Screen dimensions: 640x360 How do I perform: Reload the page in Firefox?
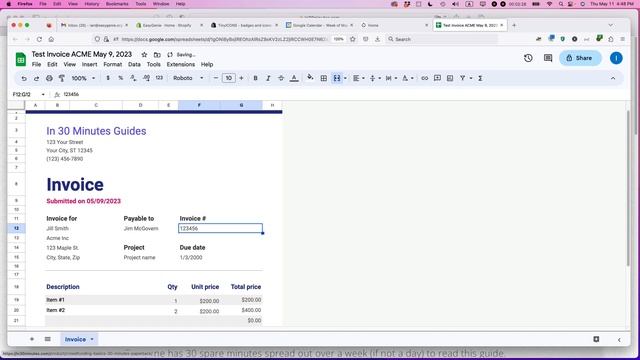[39, 39]
